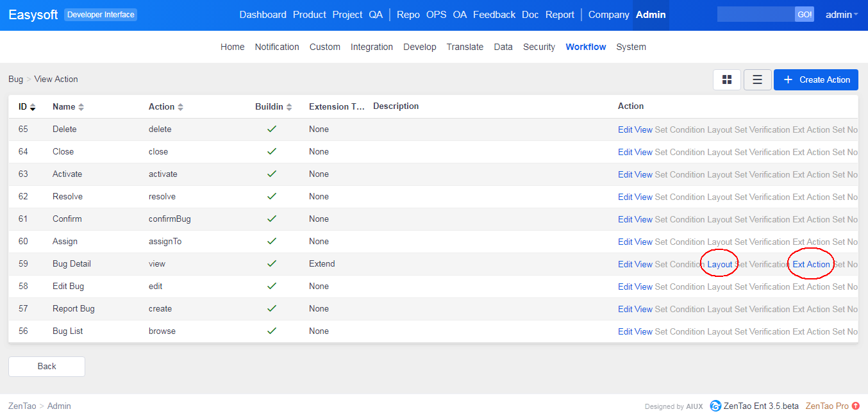Click the GO! search button
868x416 pixels.
(804, 15)
